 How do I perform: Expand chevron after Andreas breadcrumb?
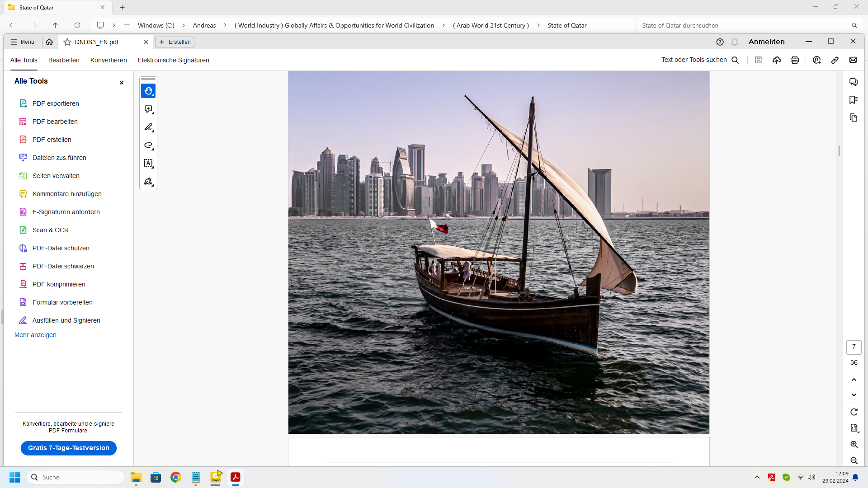coord(225,25)
